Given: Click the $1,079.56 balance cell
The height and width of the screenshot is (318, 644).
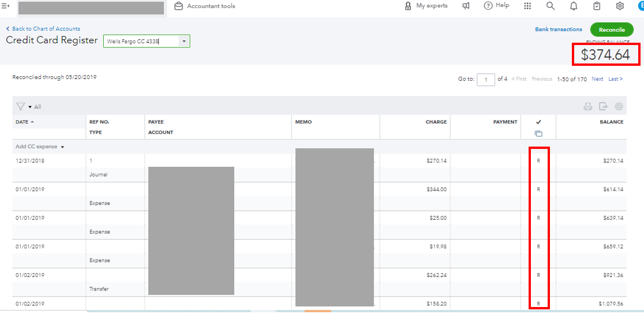Looking at the screenshot, I should coord(611,304).
